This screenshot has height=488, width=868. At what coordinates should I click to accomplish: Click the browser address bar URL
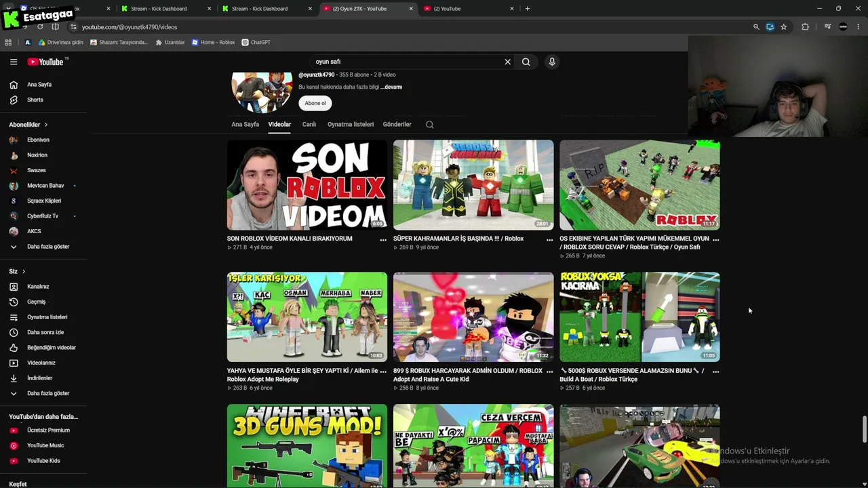pyautogui.click(x=130, y=27)
